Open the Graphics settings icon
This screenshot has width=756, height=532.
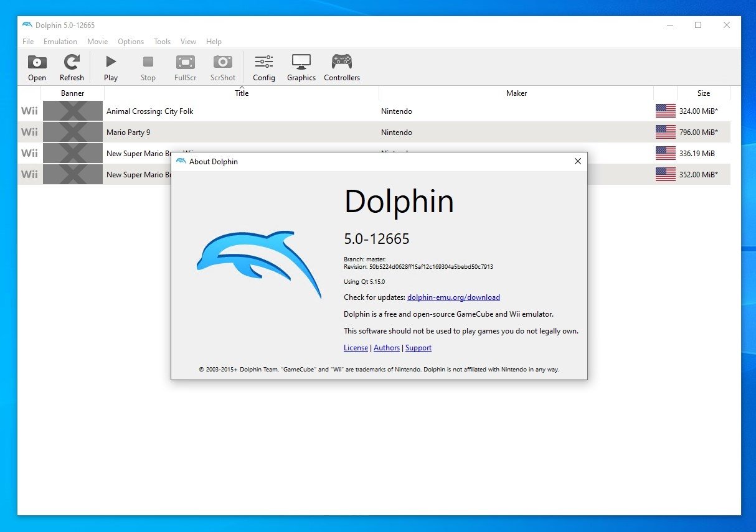coord(301,62)
